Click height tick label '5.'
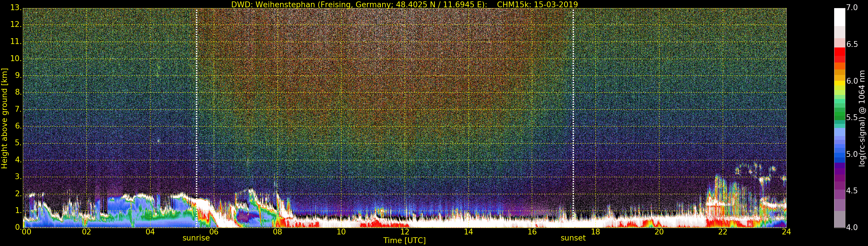This screenshot has width=868, height=246. (x=18, y=143)
